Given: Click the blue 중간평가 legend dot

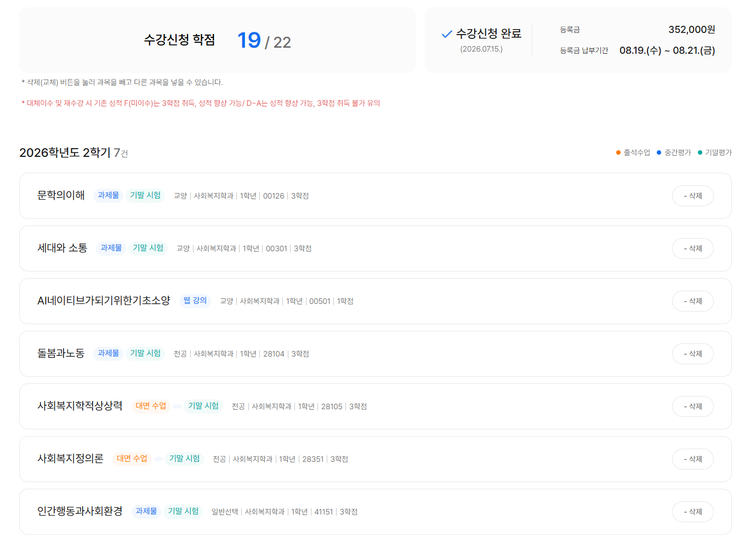Looking at the screenshot, I should 659,152.
